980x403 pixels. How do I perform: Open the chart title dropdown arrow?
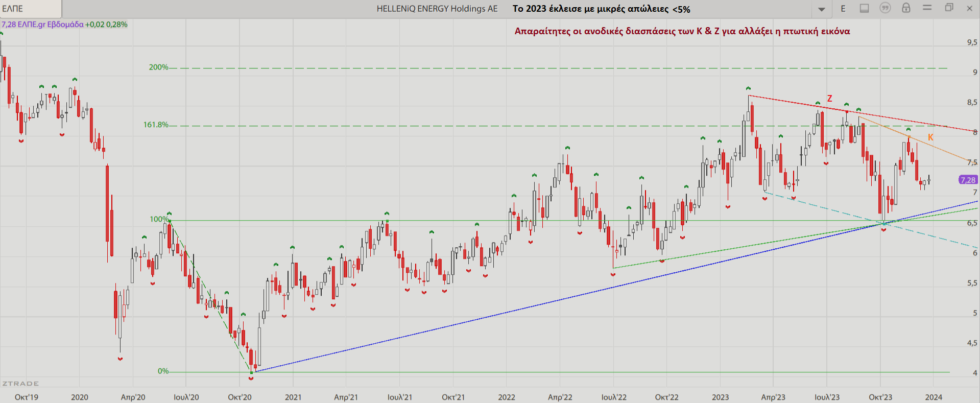[x=822, y=9]
